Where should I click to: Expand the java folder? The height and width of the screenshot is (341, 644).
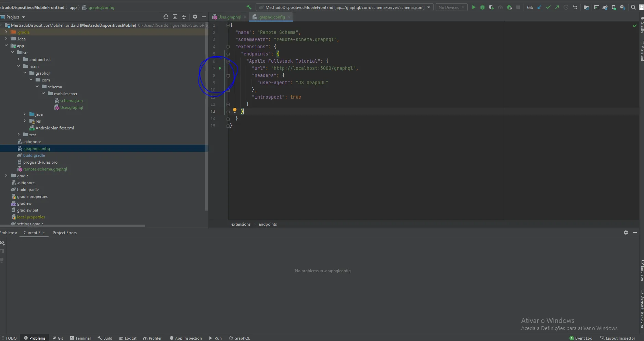[x=25, y=114]
